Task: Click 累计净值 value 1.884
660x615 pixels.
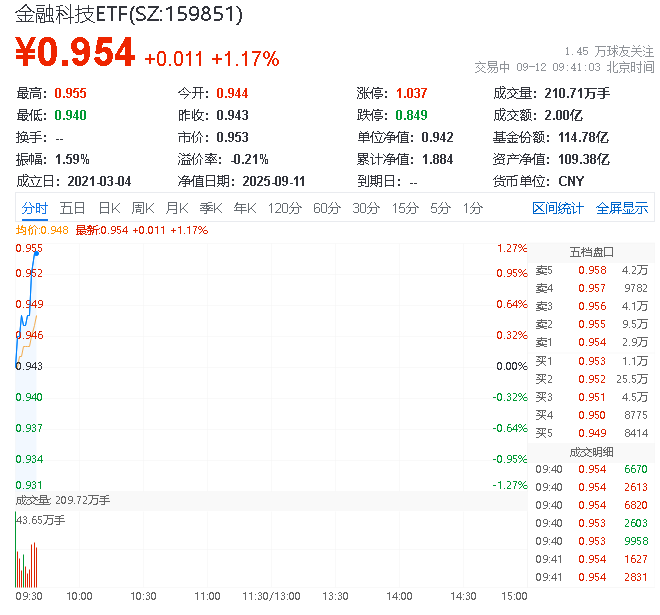Action: point(437,160)
